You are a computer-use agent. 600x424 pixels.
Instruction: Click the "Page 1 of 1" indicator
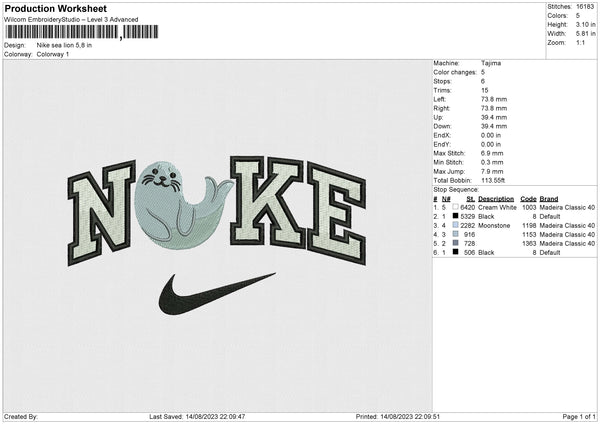click(579, 416)
